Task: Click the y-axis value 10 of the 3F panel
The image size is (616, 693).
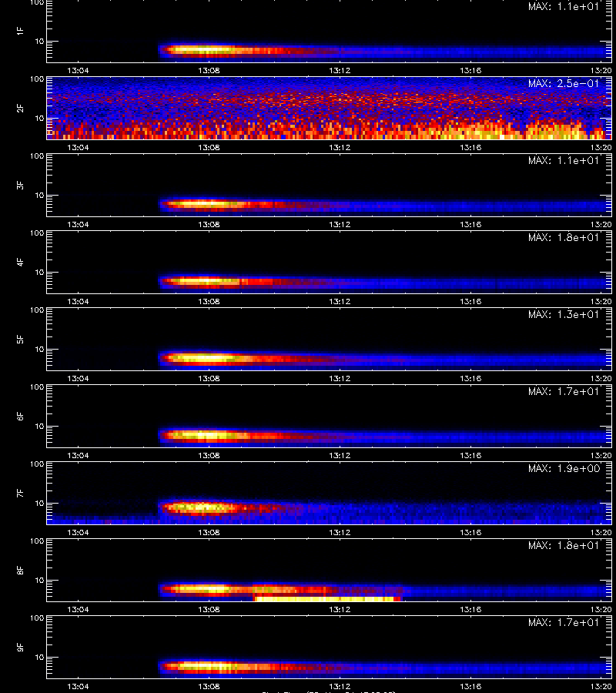Action: (39, 195)
